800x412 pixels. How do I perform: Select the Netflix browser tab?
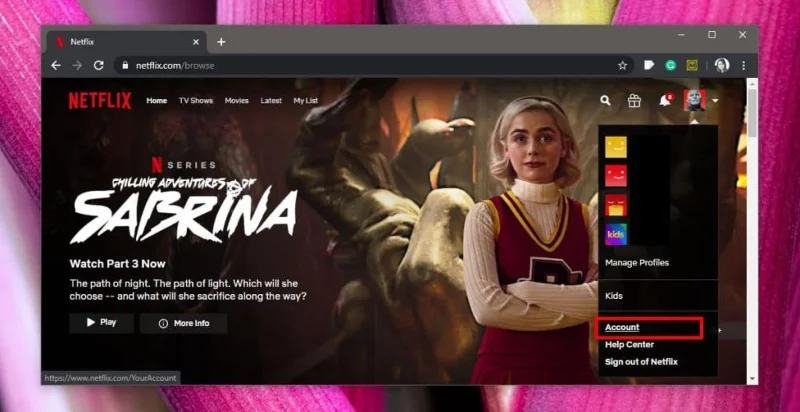(x=126, y=42)
